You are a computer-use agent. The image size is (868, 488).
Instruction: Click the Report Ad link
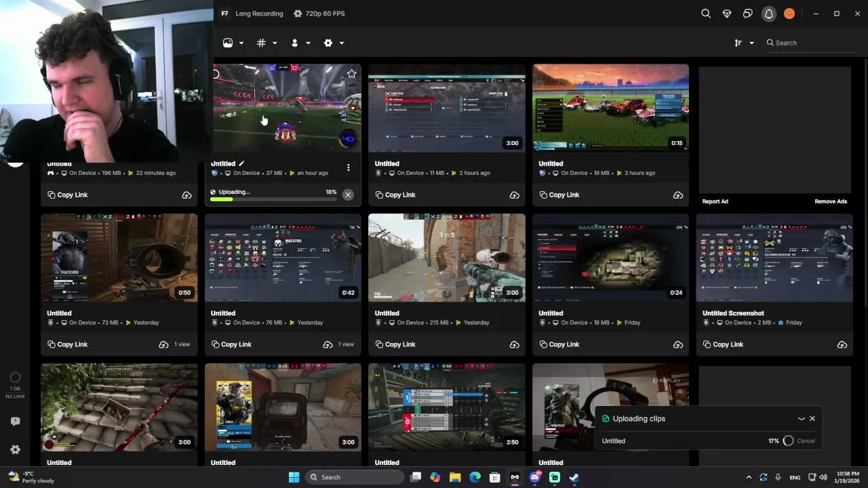715,201
